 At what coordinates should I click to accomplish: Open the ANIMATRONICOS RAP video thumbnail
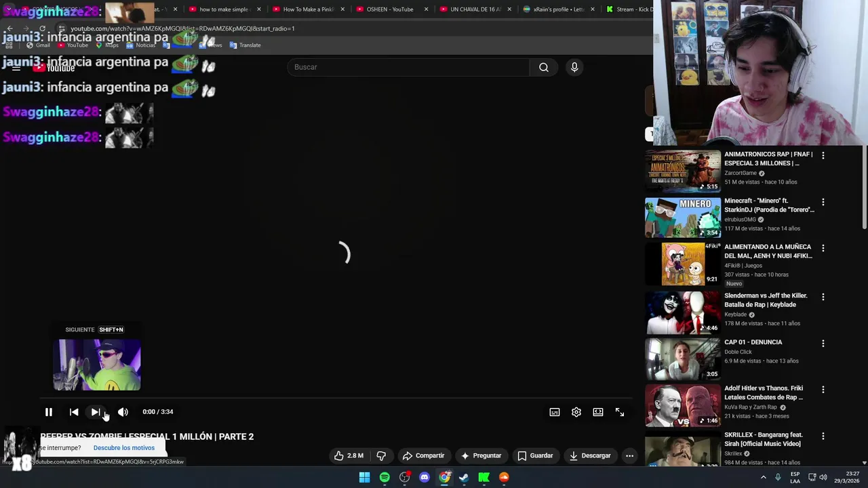682,171
